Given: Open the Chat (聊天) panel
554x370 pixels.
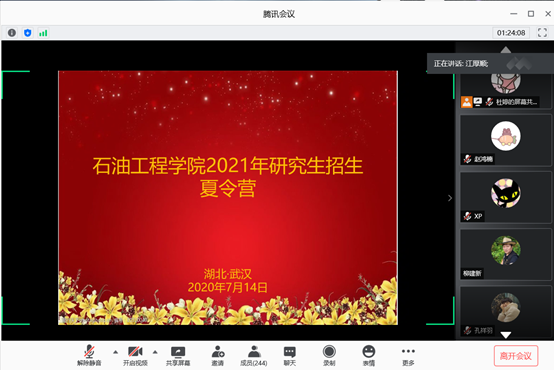Looking at the screenshot, I should point(290,356).
